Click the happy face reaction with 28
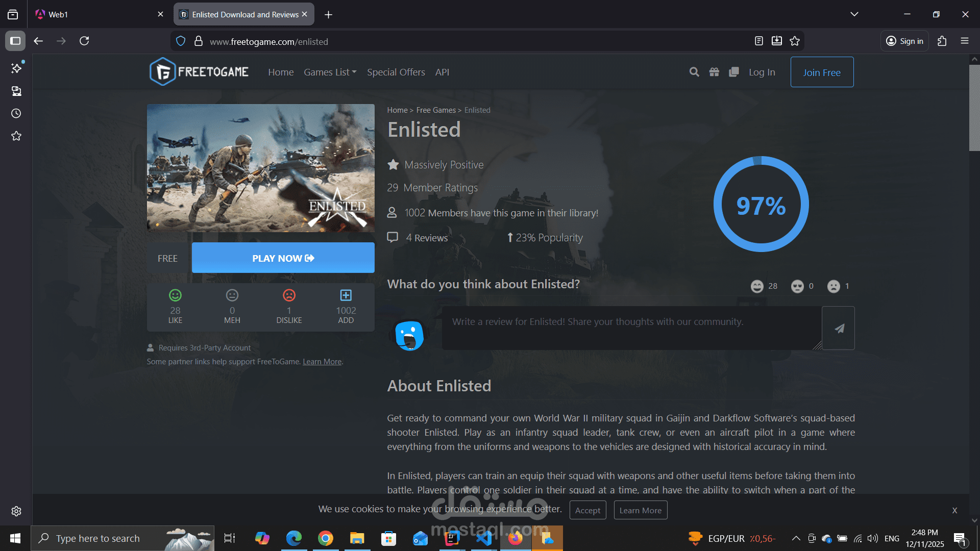 click(x=757, y=286)
